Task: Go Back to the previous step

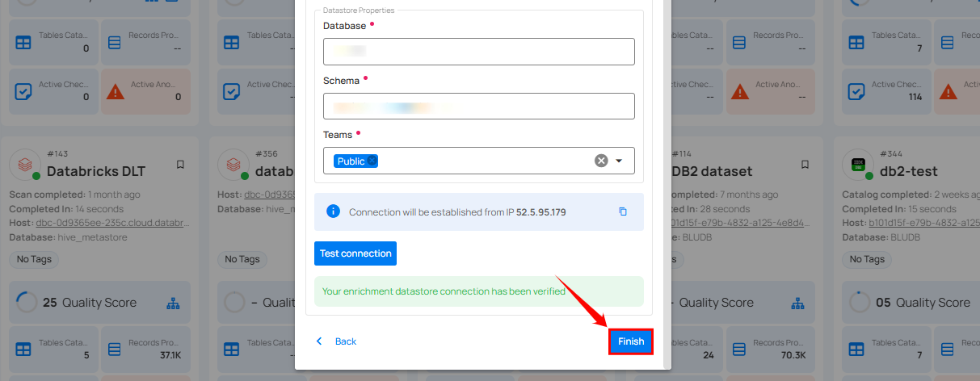Action: [337, 341]
